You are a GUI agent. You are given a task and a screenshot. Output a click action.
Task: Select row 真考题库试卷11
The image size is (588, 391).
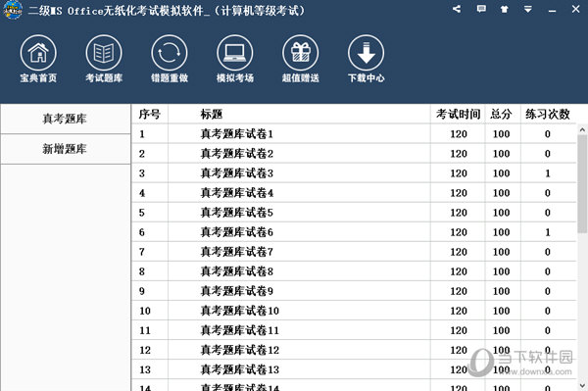click(x=354, y=330)
